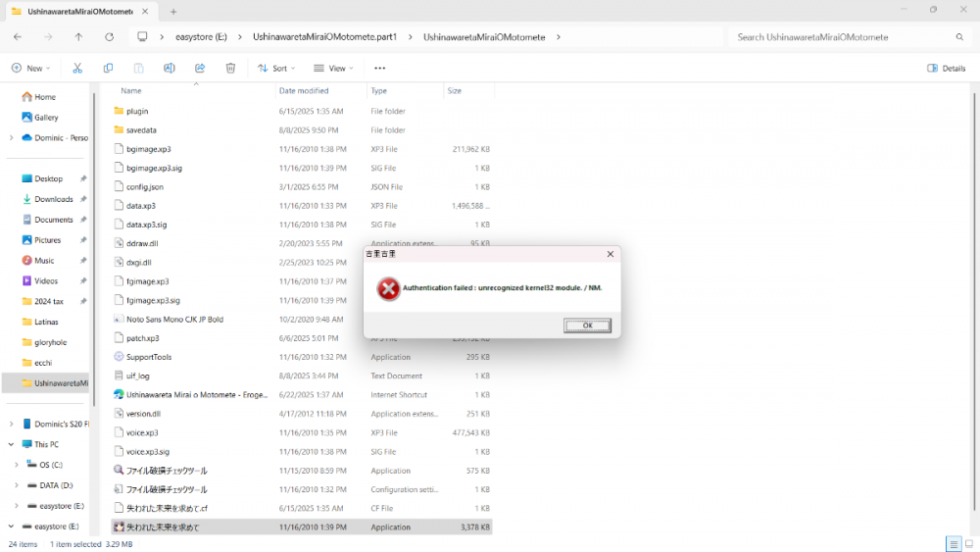Image resolution: width=980 pixels, height=552 pixels.
Task: Click the search box for UshinawaretaMiraiOMotomete
Action: pos(843,37)
